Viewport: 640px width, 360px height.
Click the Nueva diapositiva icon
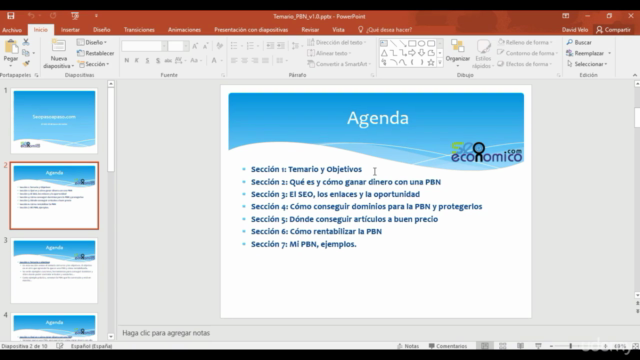pyautogui.click(x=58, y=46)
